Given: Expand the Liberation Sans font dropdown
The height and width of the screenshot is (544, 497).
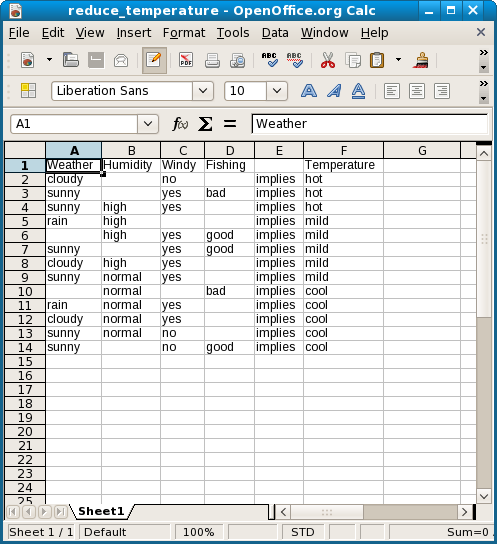Looking at the screenshot, I should (203, 91).
